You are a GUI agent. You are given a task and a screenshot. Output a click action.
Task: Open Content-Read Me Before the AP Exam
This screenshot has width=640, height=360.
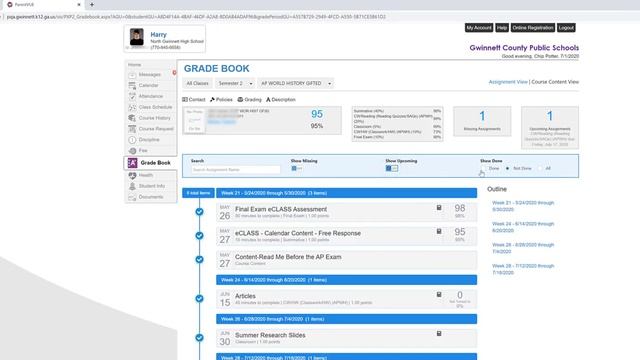point(288,257)
